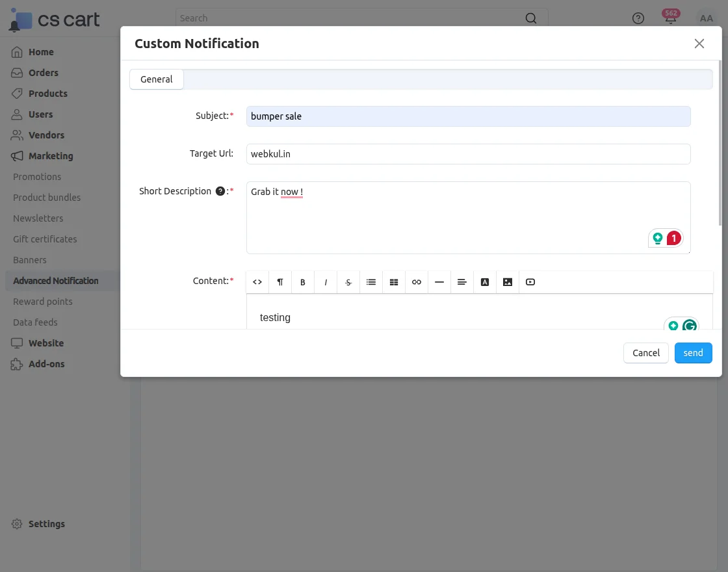This screenshot has height=572, width=728.
Task: Toggle bulleted list formatting
Action: tap(370, 281)
